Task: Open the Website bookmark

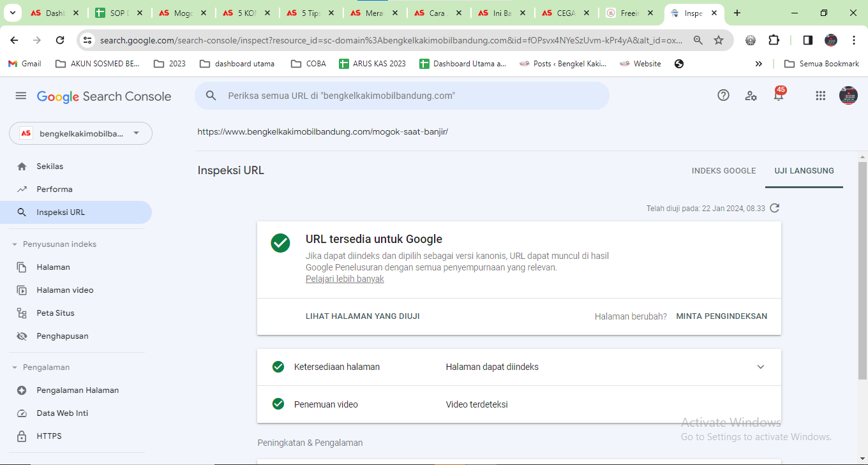Action: click(640, 64)
